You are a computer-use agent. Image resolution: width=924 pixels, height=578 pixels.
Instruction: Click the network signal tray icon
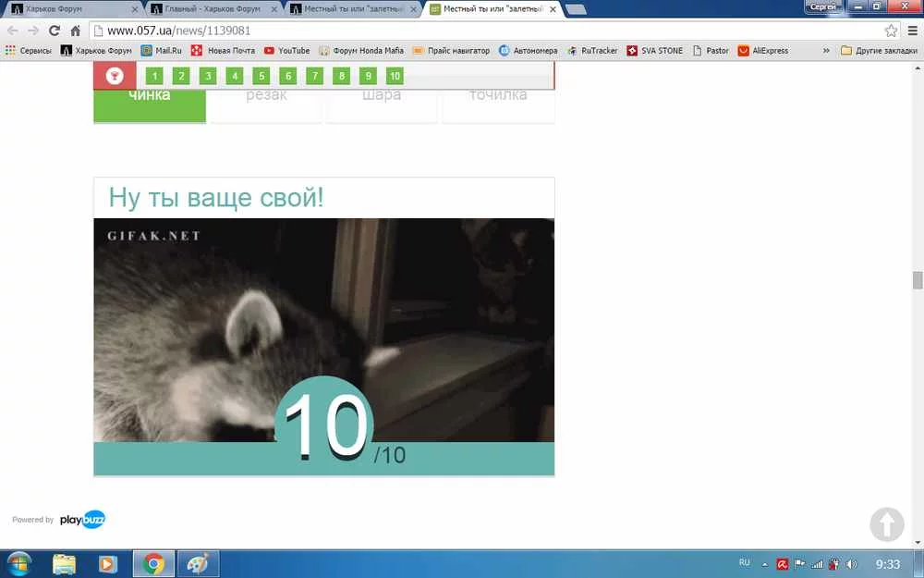(817, 564)
